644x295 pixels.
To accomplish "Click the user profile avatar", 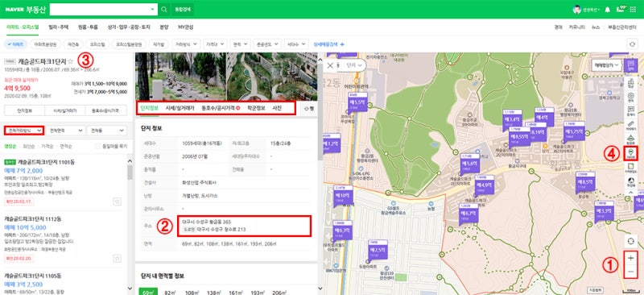I will point(577,10).
